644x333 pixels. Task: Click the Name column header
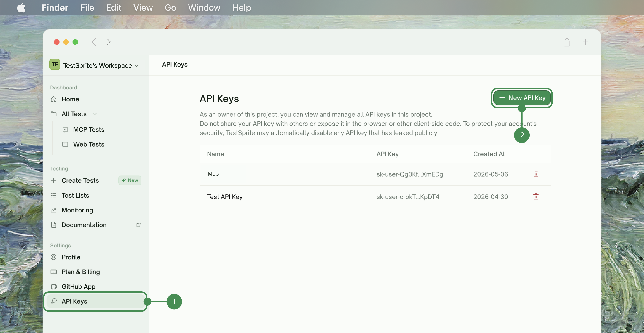coord(215,154)
